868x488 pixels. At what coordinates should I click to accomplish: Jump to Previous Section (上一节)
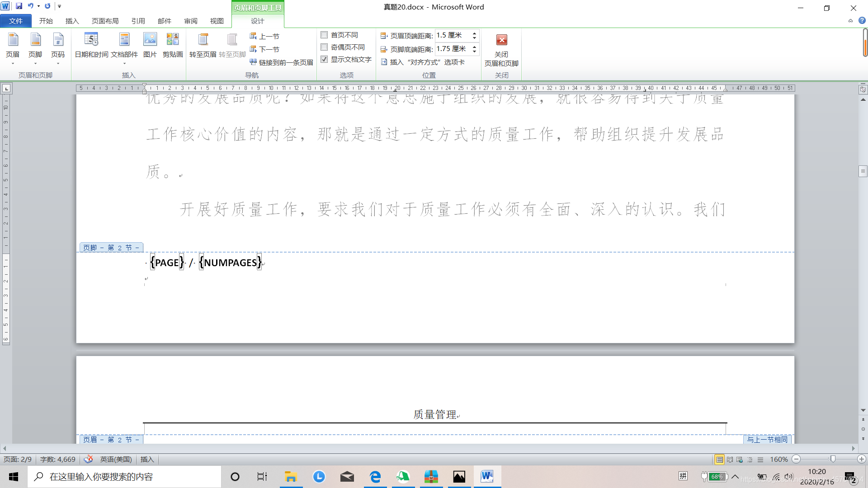[265, 36]
